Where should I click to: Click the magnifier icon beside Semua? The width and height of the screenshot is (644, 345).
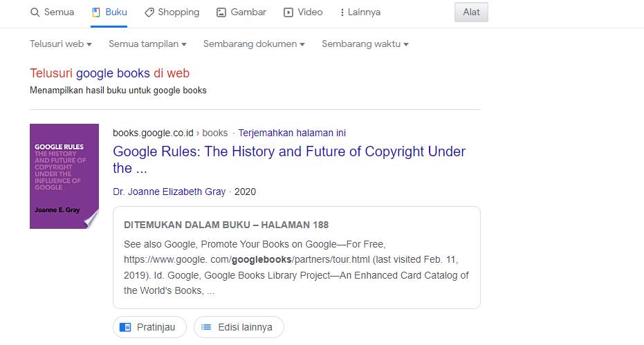(x=35, y=12)
